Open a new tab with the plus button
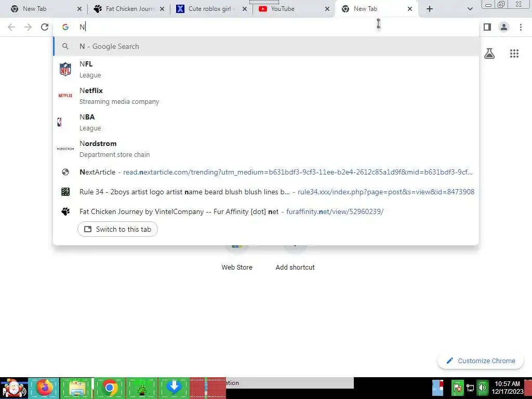532x399 pixels. click(x=430, y=9)
